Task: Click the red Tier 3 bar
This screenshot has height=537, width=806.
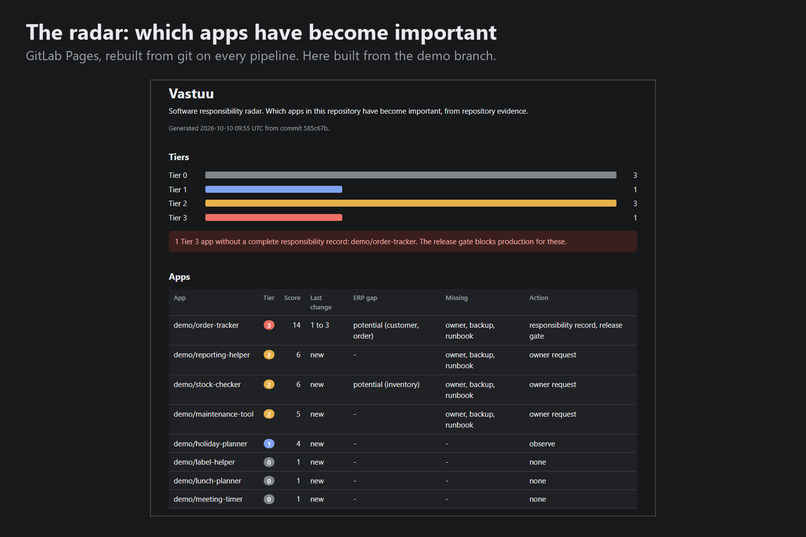Action: pyautogui.click(x=273, y=218)
